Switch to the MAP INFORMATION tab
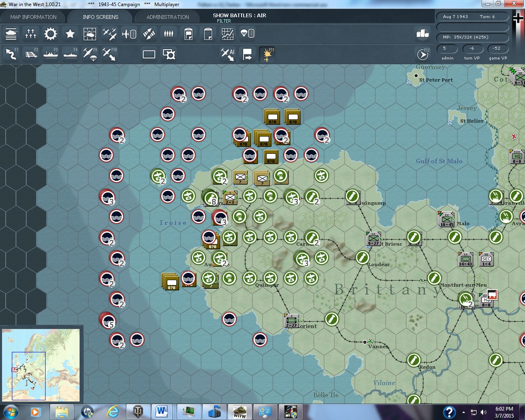525x420 pixels. coord(33,17)
